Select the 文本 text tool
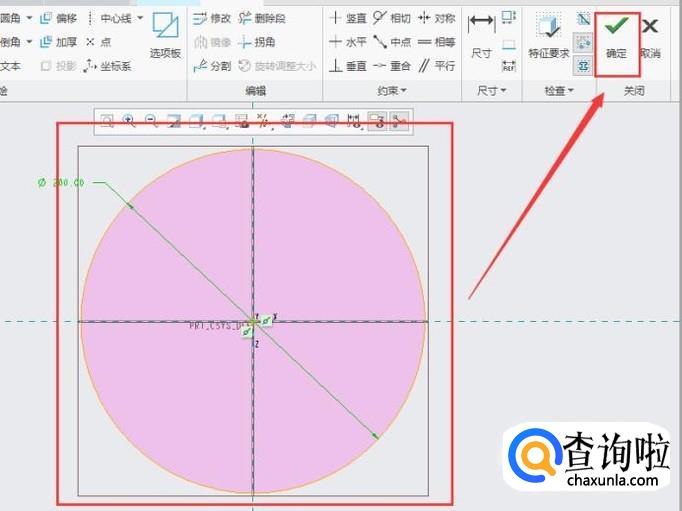The image size is (682, 511). [10, 66]
